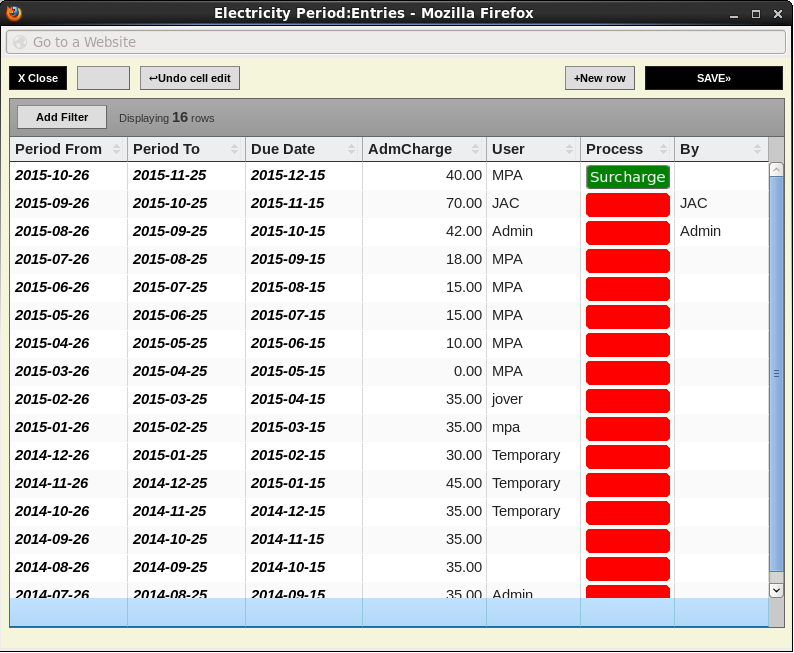This screenshot has height=653, width=794.
Task: Click red Process button for JAC row
Action: (627, 205)
